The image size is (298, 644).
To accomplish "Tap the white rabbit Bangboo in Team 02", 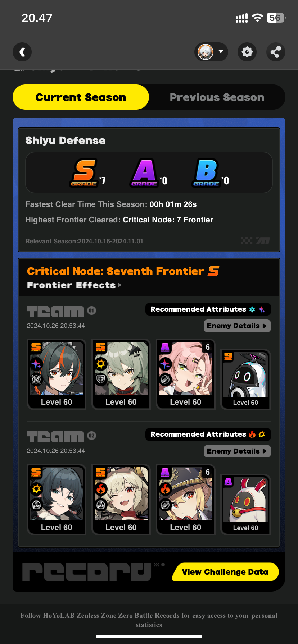I will [x=245, y=505].
